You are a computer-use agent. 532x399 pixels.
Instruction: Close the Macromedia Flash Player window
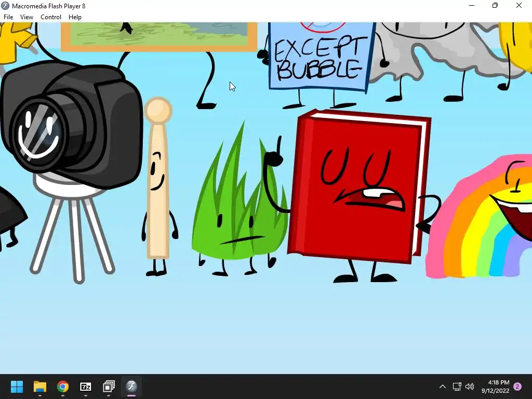pyautogui.click(x=519, y=5)
